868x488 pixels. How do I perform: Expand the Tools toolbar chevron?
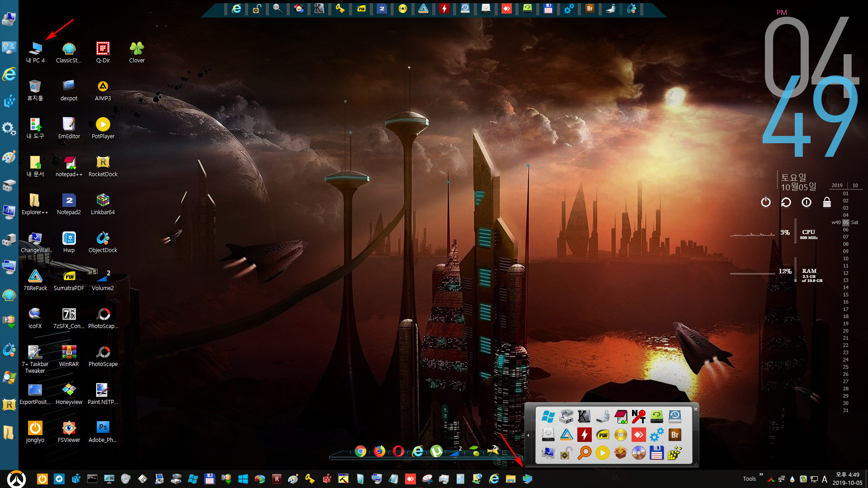[761, 474]
